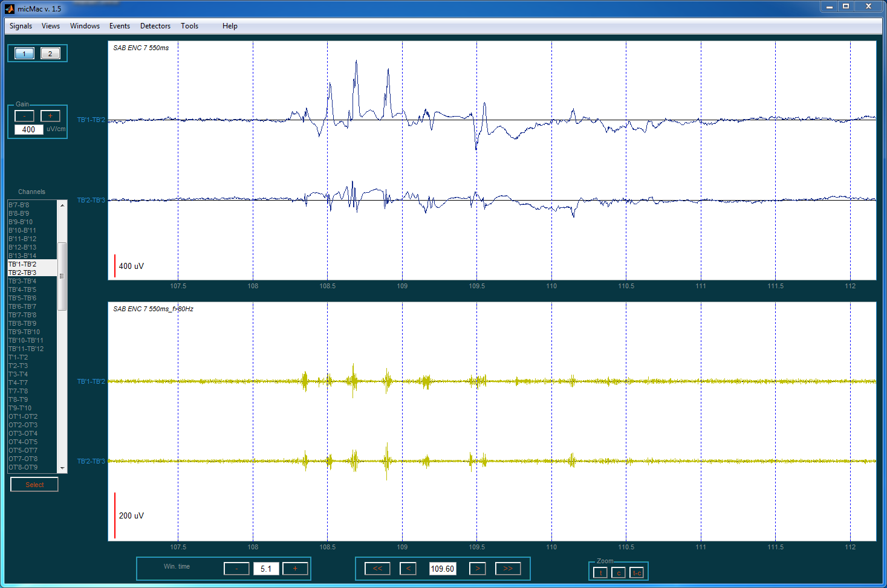Select channel TB'10-TB'11 in list
The width and height of the screenshot is (887, 588).
click(x=32, y=340)
